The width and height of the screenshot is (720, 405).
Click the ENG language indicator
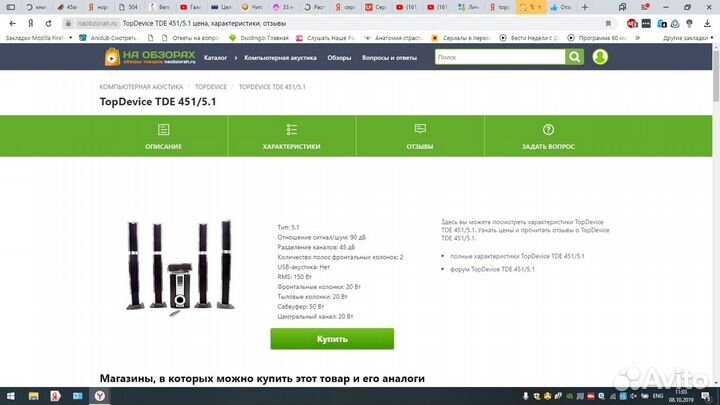point(658,396)
